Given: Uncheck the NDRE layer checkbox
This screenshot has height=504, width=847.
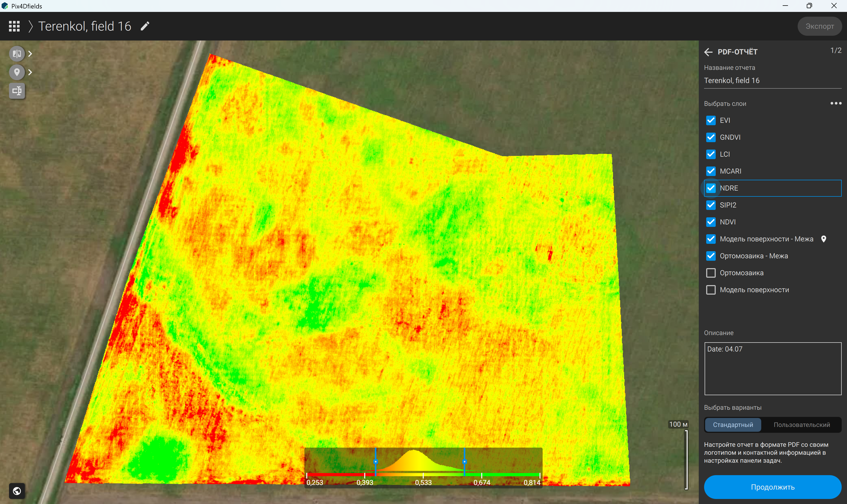Looking at the screenshot, I should pos(711,188).
